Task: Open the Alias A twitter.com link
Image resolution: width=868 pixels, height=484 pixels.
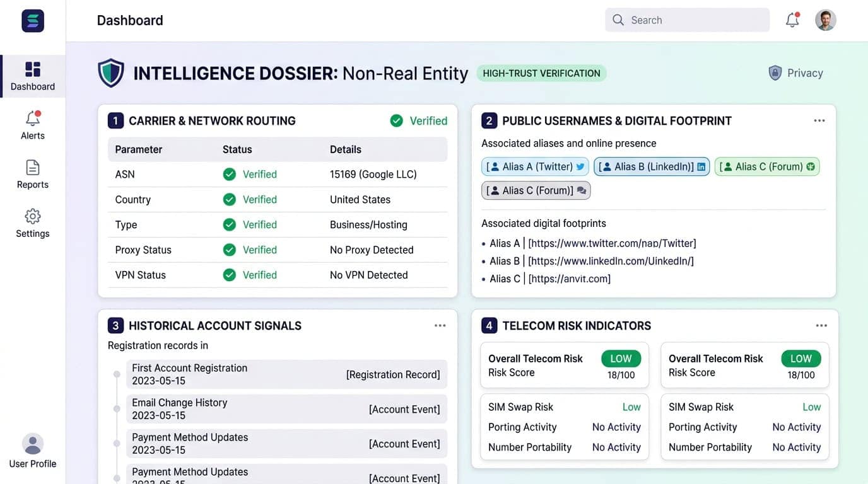Action: [x=612, y=243]
